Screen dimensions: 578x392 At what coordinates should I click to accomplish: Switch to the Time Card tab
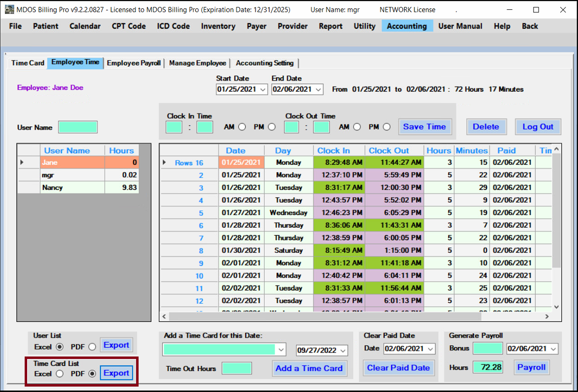pos(28,63)
